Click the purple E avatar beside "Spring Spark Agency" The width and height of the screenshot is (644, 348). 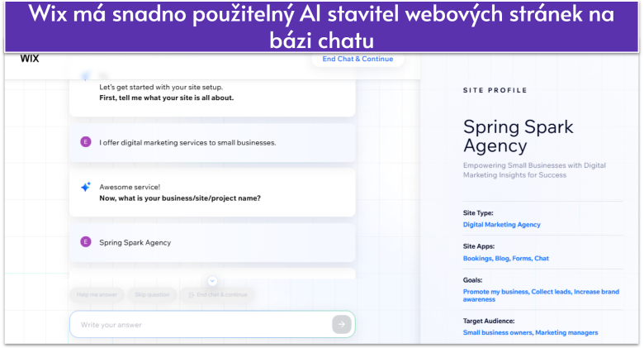pos(85,242)
